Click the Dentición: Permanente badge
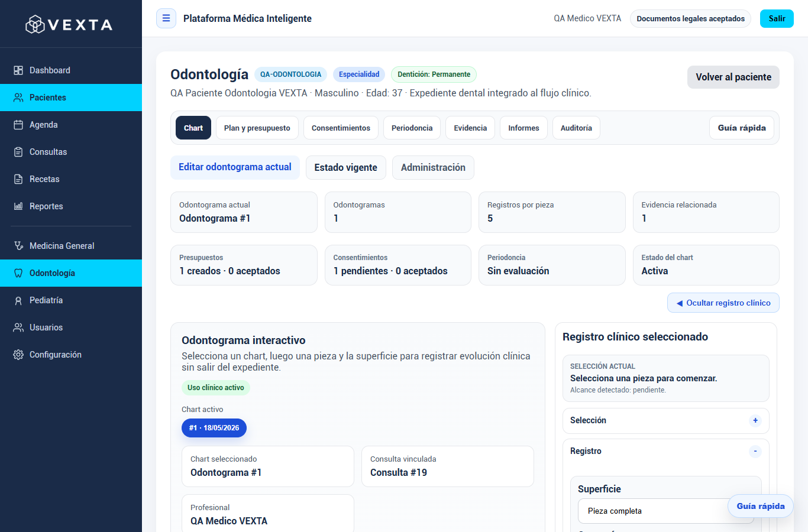This screenshot has height=532, width=808. coord(434,74)
